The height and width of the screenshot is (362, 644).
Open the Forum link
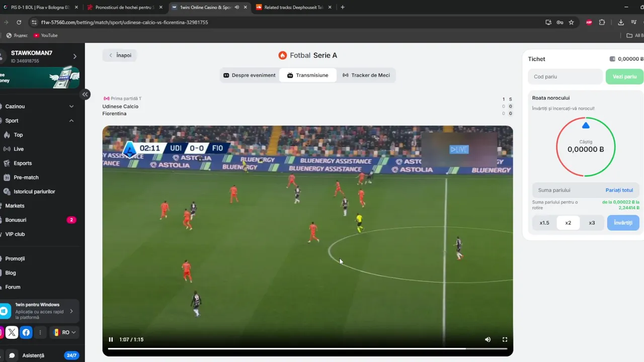pyautogui.click(x=13, y=287)
